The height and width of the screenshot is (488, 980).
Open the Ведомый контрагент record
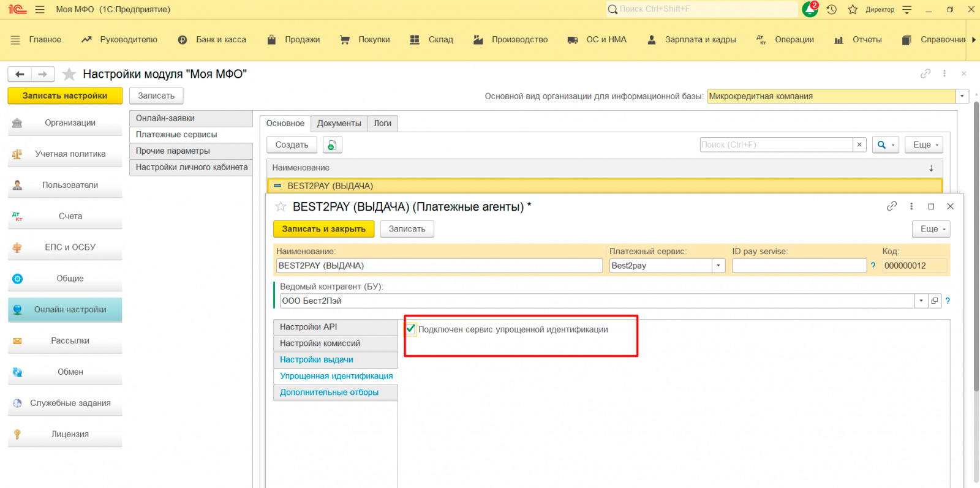point(935,301)
